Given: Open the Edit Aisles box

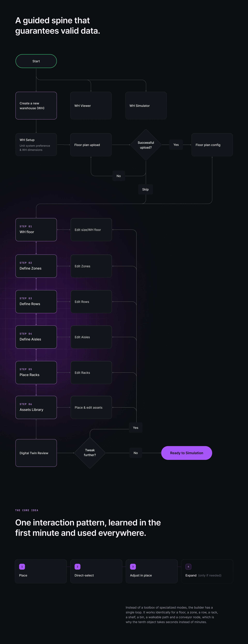Looking at the screenshot, I should tap(91, 337).
